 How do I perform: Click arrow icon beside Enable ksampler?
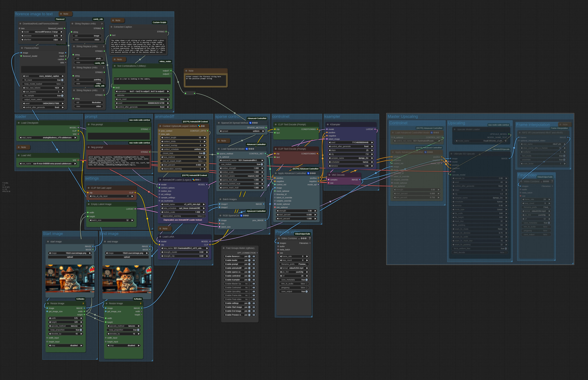[254, 280]
